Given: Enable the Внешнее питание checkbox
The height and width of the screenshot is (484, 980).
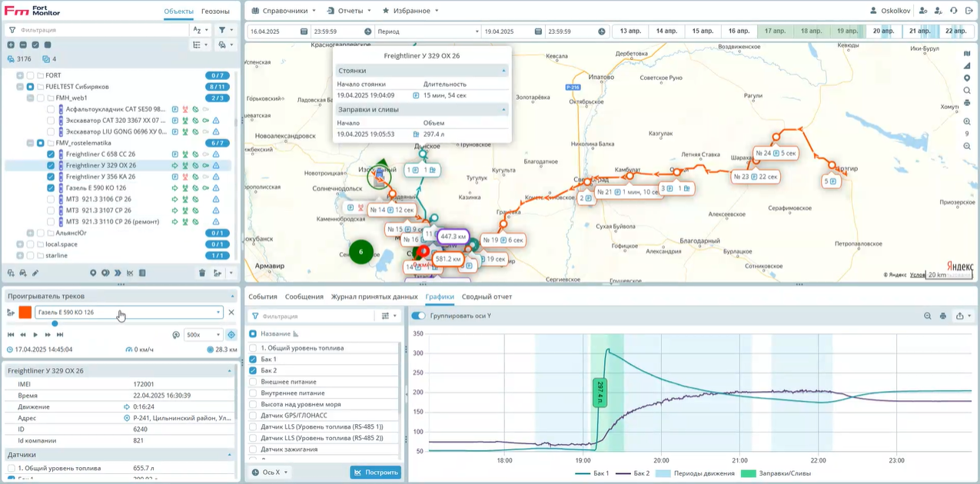Looking at the screenshot, I should 253,382.
